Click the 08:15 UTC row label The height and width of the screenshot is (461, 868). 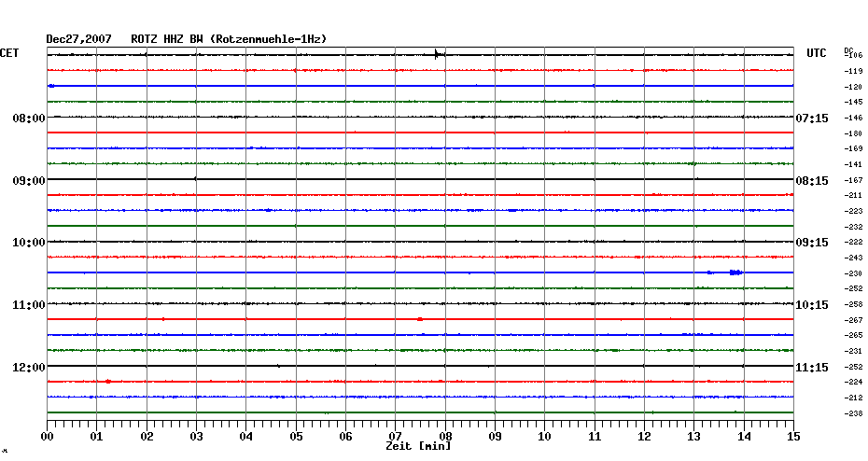coord(812,181)
